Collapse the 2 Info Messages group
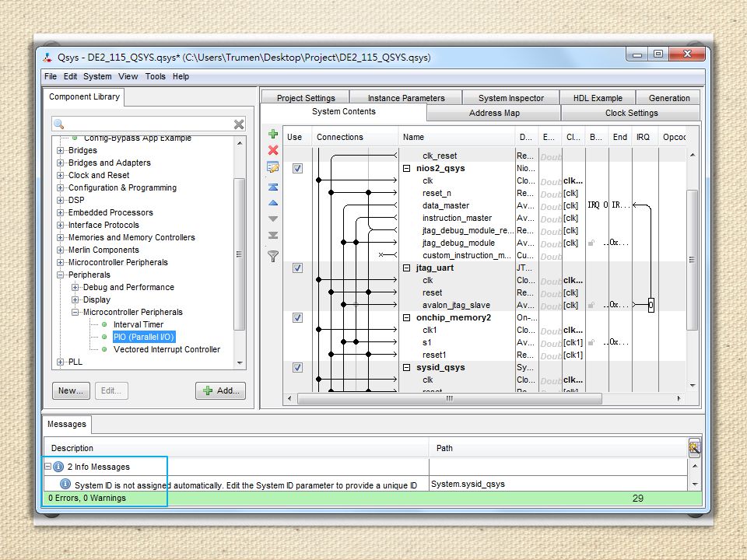The width and height of the screenshot is (747, 560). tap(47, 466)
